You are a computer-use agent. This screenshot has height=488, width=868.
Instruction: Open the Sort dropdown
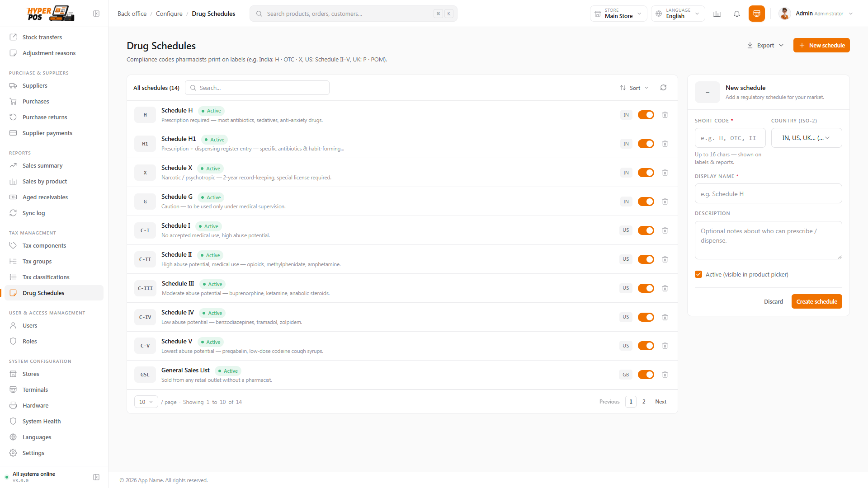pos(635,88)
